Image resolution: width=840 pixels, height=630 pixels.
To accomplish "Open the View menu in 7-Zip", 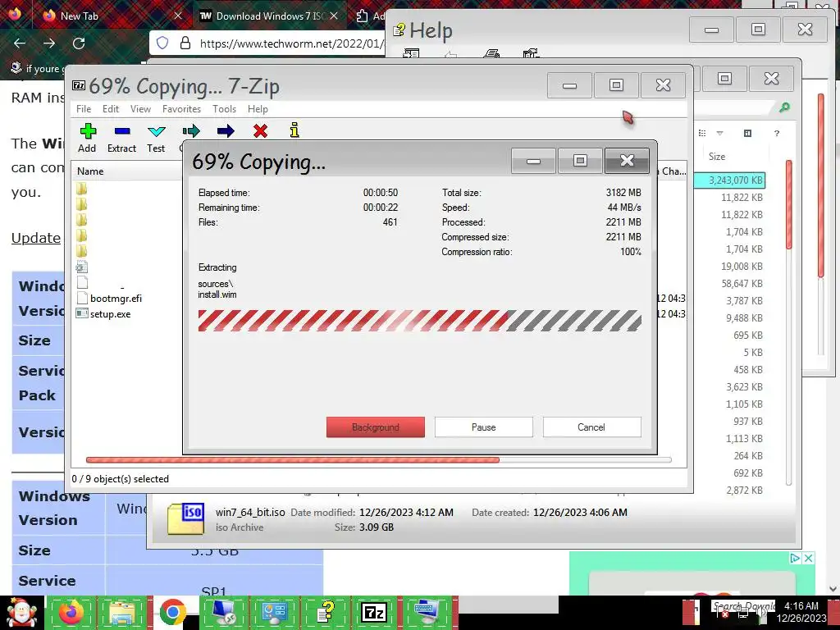I will (x=140, y=109).
